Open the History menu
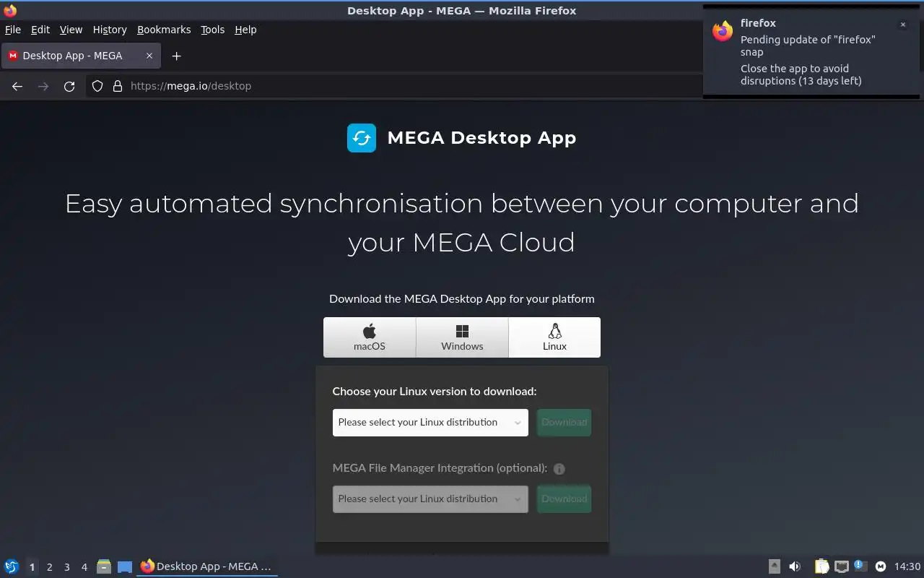The width and height of the screenshot is (924, 578). [110, 30]
